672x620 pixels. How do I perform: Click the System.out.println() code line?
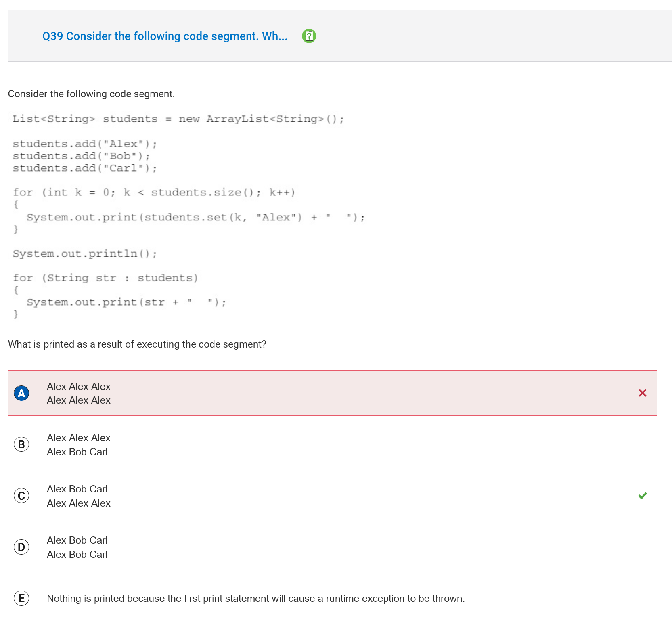click(x=85, y=254)
